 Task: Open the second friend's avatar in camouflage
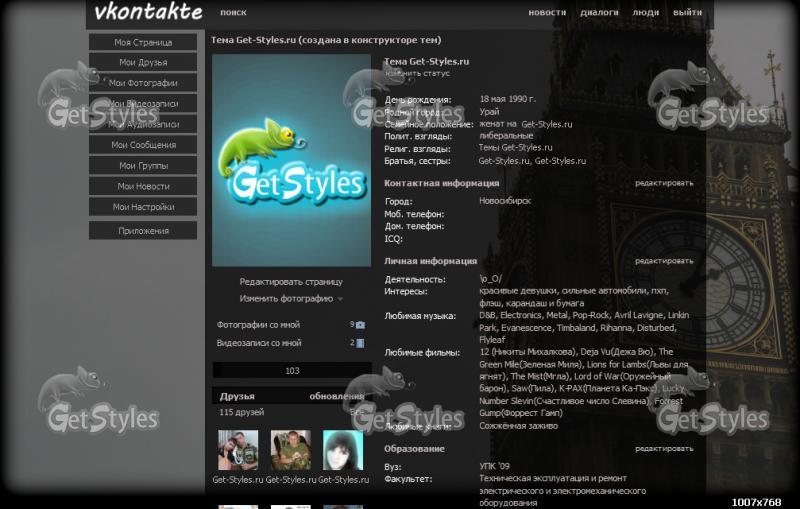[x=290, y=450]
